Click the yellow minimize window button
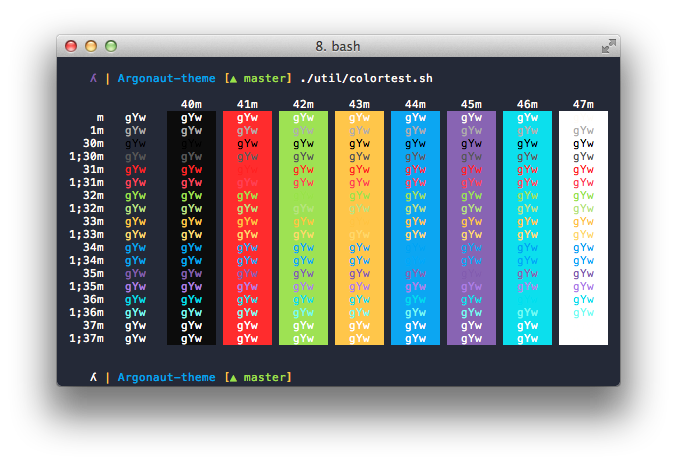The width and height of the screenshot is (677, 465). [x=91, y=46]
